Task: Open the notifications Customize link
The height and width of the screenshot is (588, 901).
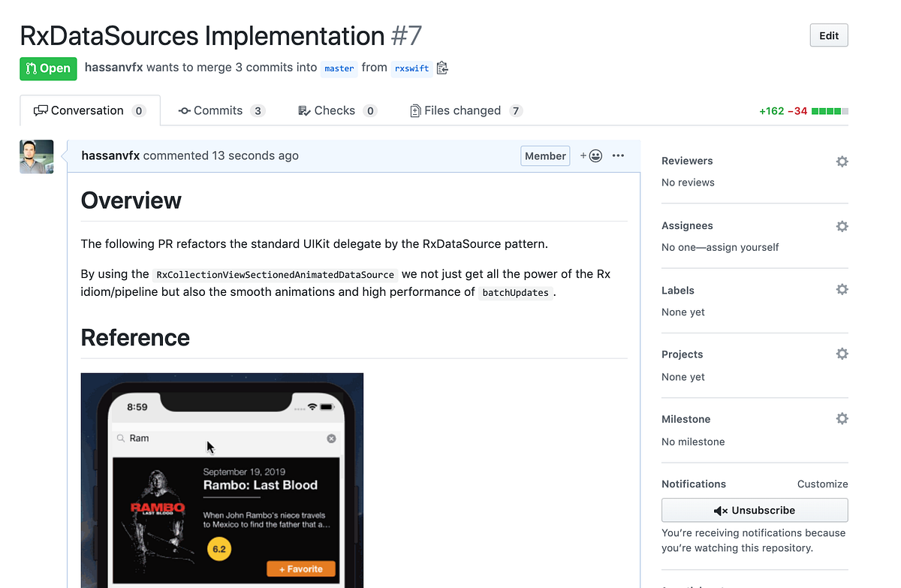Action: tap(822, 484)
